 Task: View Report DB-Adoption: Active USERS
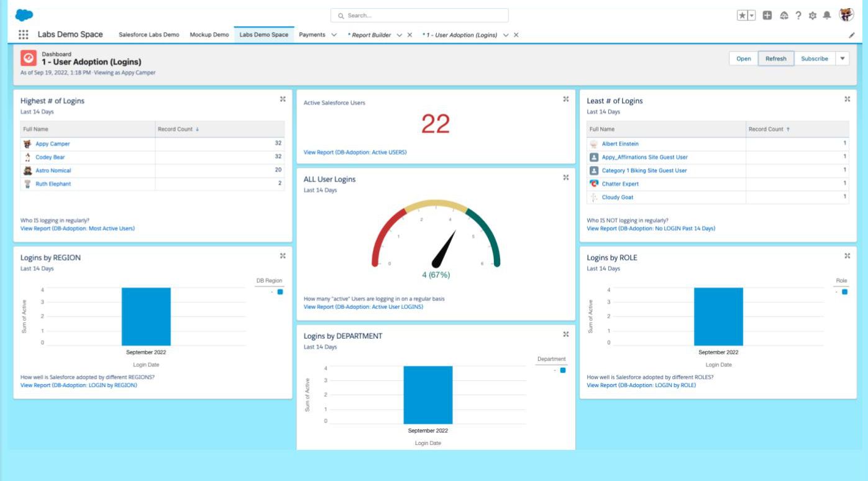(355, 152)
